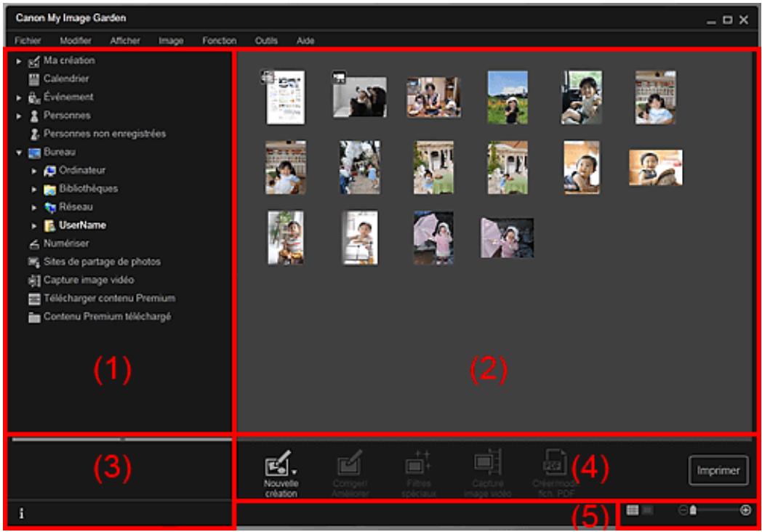The width and height of the screenshot is (762, 532).
Task: Open the Afficher menu
Action: point(125,41)
